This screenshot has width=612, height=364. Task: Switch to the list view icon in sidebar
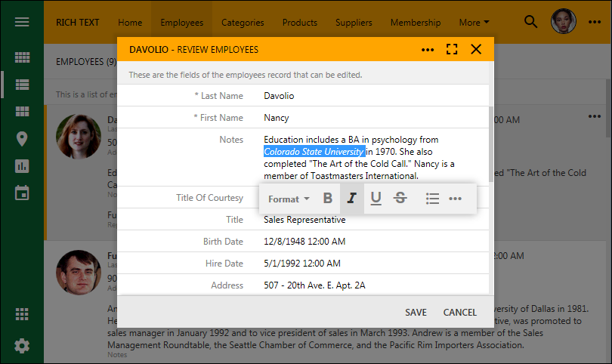click(x=22, y=85)
